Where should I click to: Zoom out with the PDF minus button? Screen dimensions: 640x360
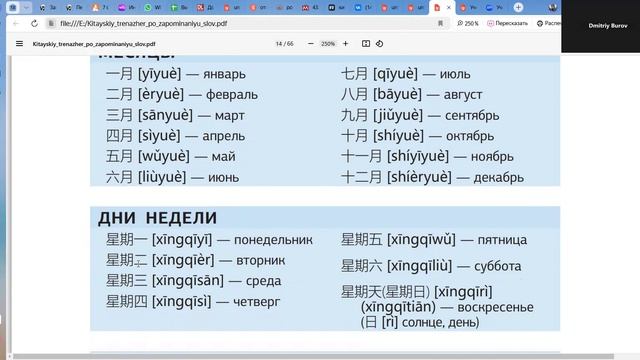[311, 44]
